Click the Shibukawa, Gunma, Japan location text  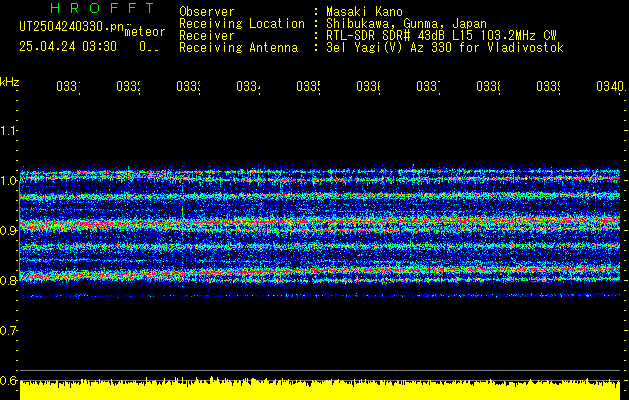point(406,24)
